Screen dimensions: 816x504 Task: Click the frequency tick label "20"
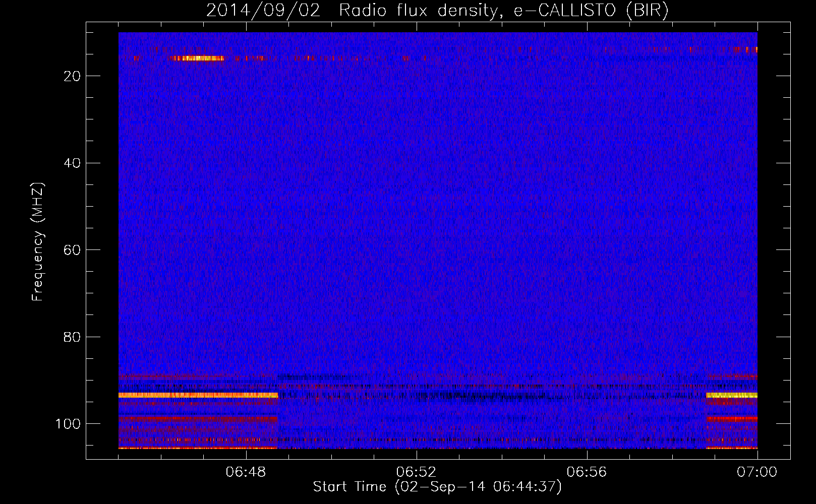pos(73,76)
